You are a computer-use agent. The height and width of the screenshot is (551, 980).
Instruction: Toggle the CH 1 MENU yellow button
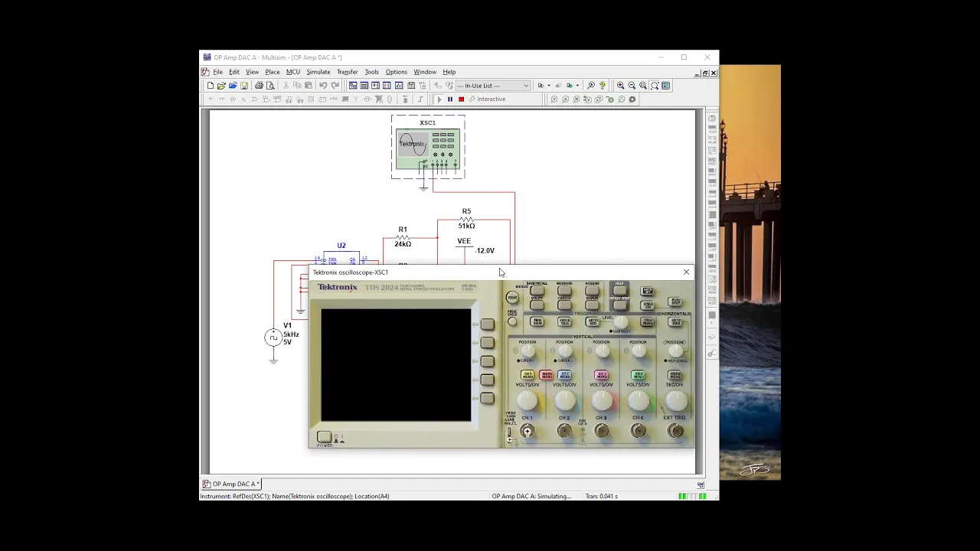pos(528,375)
